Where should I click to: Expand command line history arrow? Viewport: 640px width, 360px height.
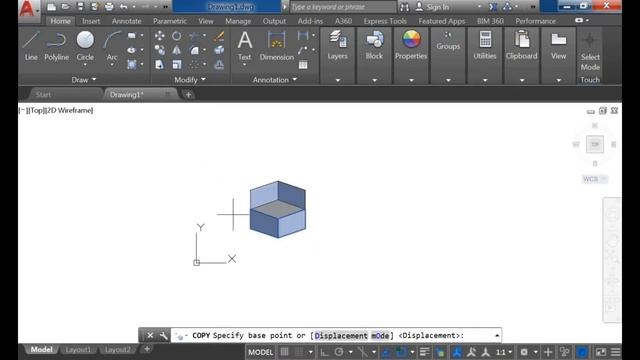pyautogui.click(x=497, y=336)
